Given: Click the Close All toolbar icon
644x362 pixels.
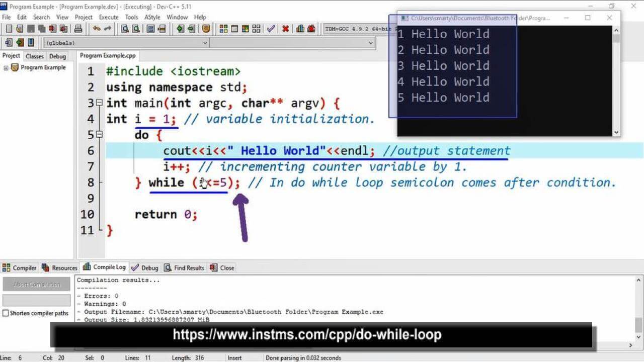Looking at the screenshot, I should (x=63, y=29).
